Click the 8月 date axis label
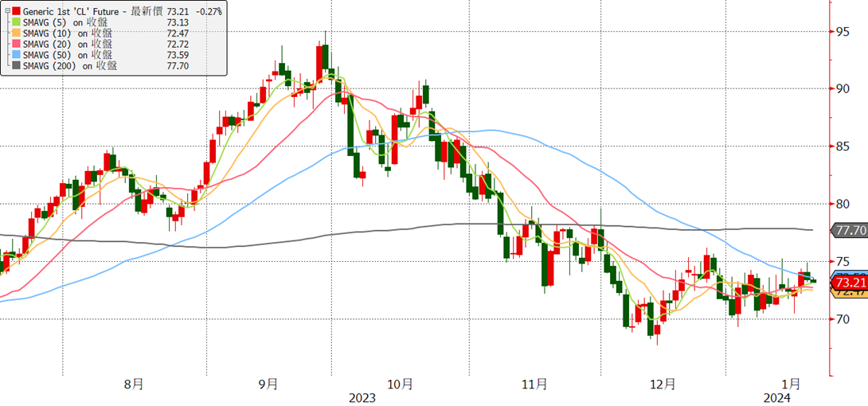 tap(135, 384)
